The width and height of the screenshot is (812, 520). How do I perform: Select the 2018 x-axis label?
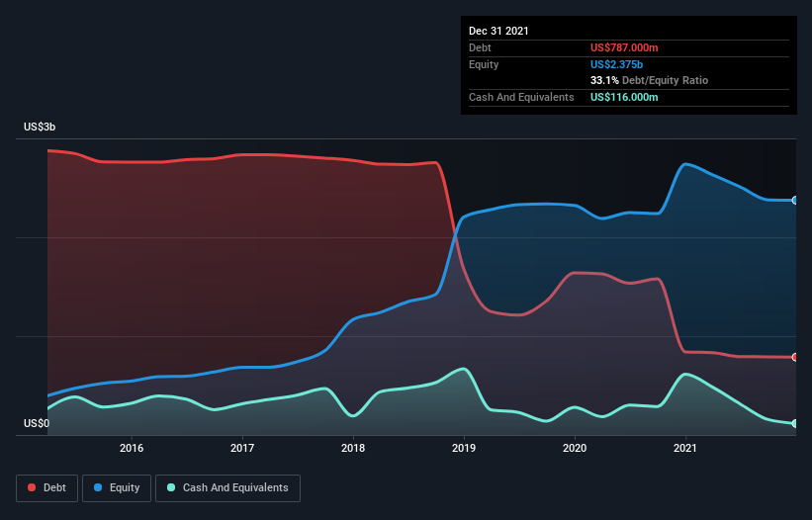coord(353,448)
